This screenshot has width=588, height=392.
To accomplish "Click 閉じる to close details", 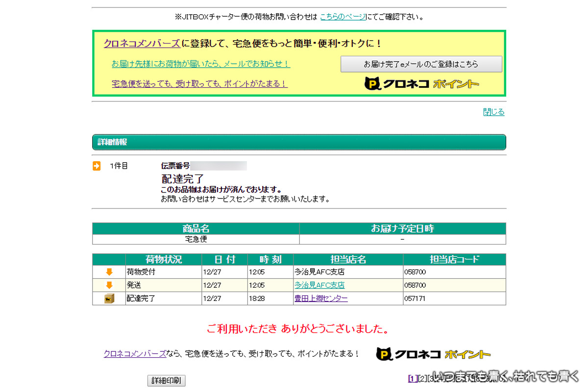I will click(493, 112).
